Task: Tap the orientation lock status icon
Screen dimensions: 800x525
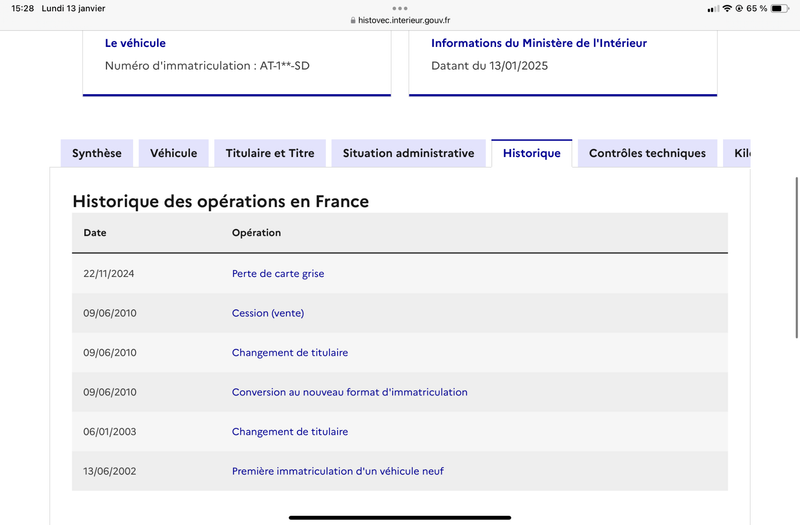Action: coord(739,8)
